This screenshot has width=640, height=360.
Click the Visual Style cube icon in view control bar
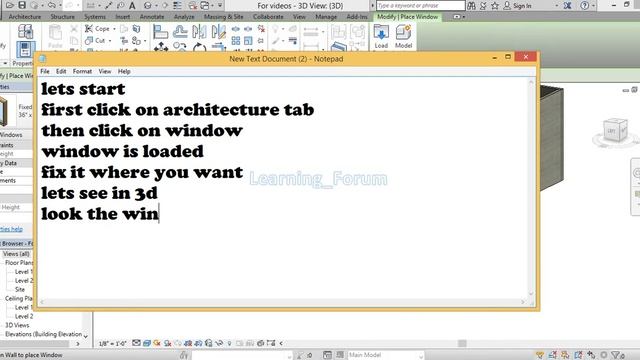point(147,343)
